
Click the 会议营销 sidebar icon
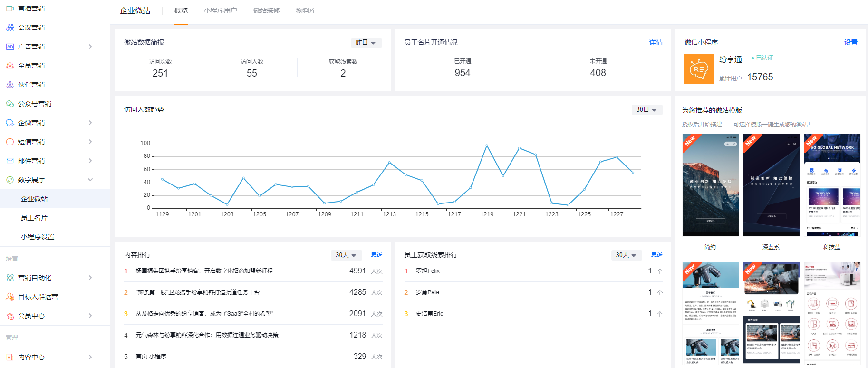click(x=10, y=28)
